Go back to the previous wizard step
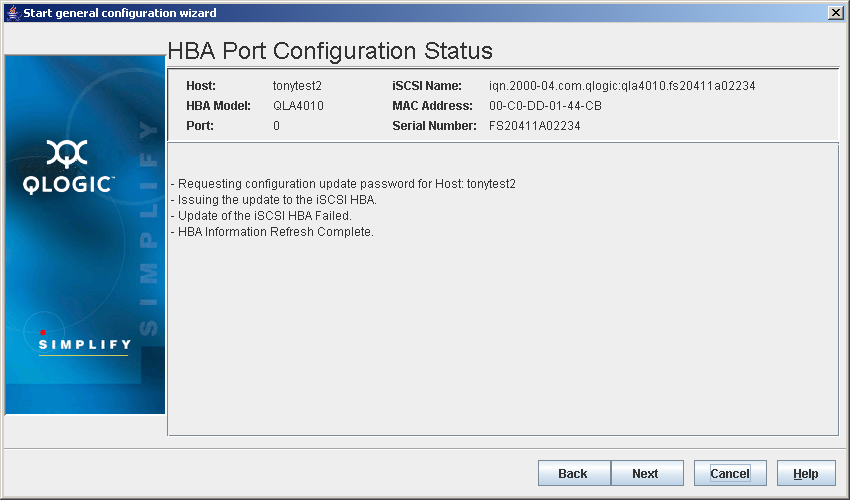850x500 pixels. click(573, 473)
